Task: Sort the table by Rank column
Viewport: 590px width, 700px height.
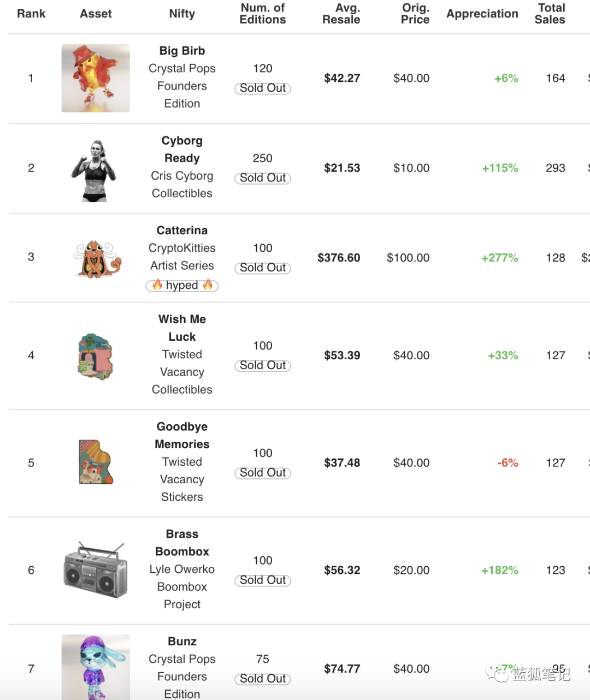Action: click(x=31, y=14)
